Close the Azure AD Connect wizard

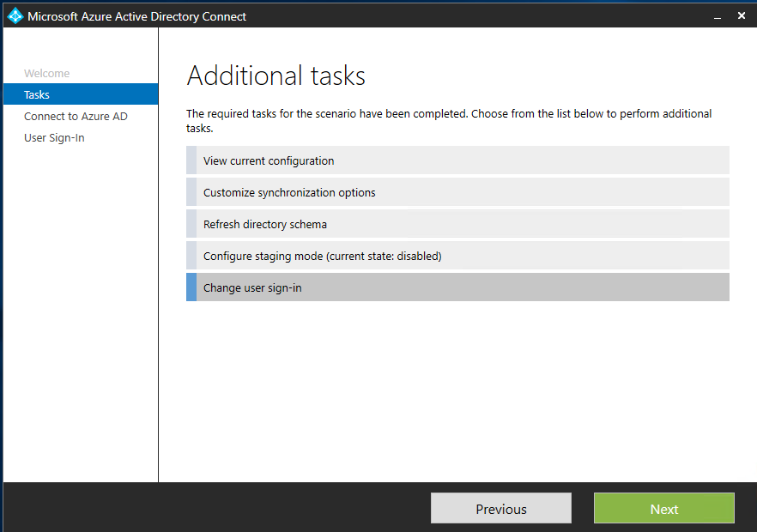742,16
